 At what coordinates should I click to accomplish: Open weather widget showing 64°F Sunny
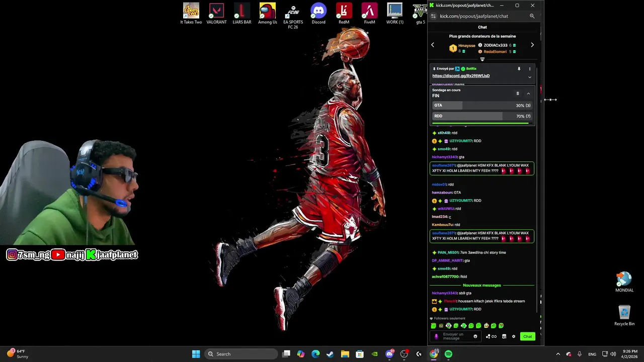[x=17, y=354]
